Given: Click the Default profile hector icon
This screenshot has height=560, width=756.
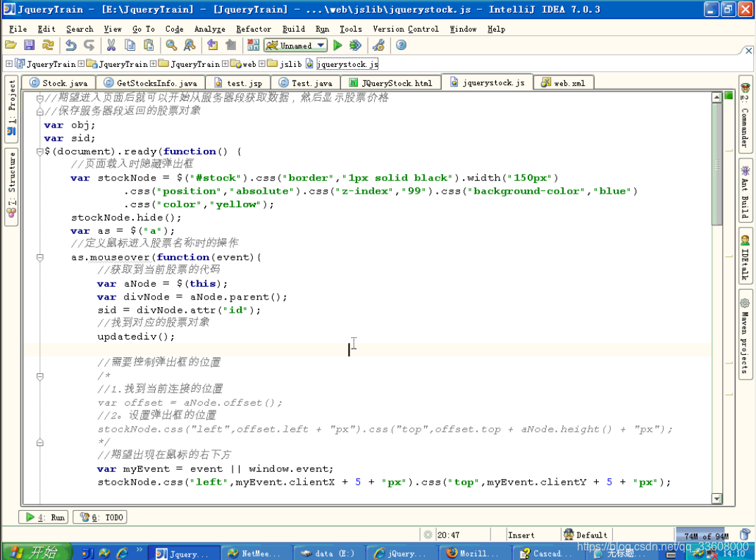Looking at the screenshot, I should pyautogui.click(x=569, y=535).
